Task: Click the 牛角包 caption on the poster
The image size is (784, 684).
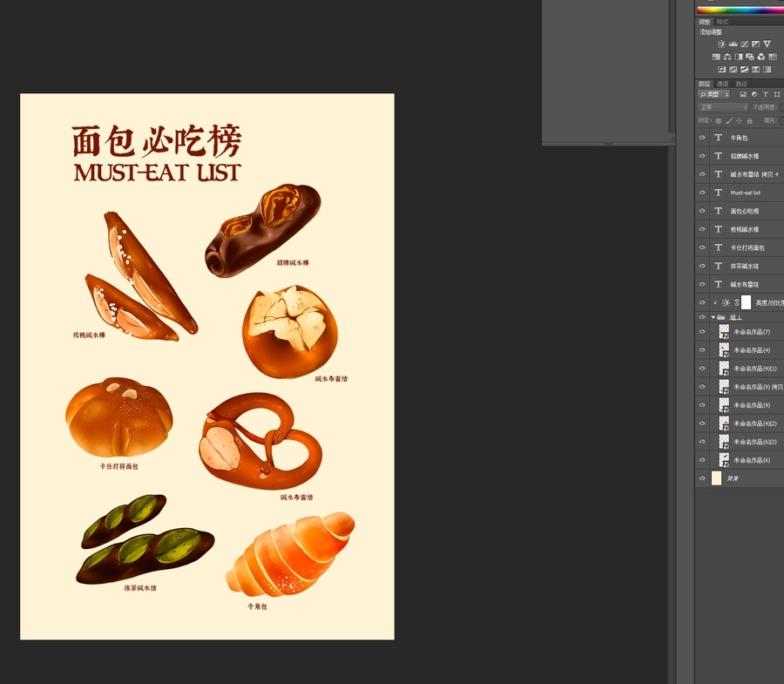Action: tap(257, 606)
